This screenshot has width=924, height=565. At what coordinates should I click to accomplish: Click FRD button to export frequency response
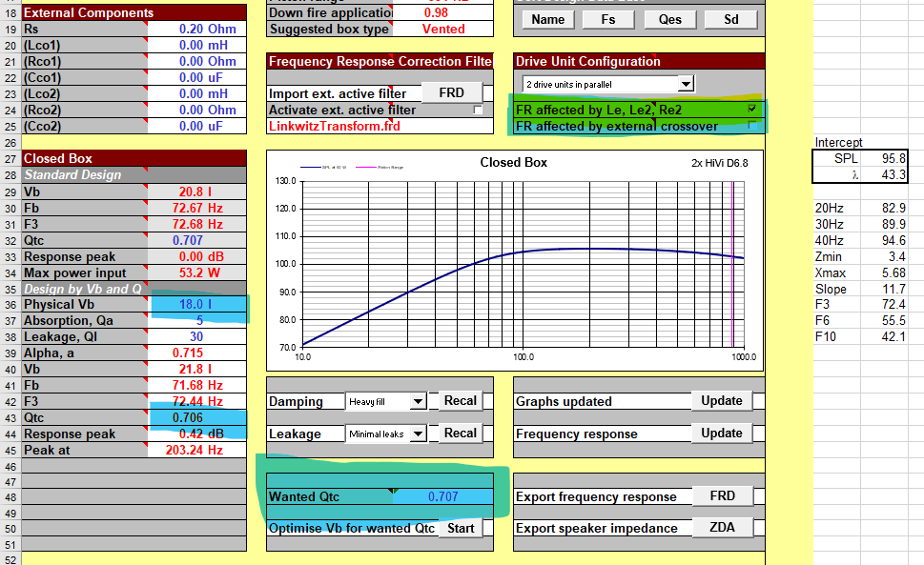point(723,496)
